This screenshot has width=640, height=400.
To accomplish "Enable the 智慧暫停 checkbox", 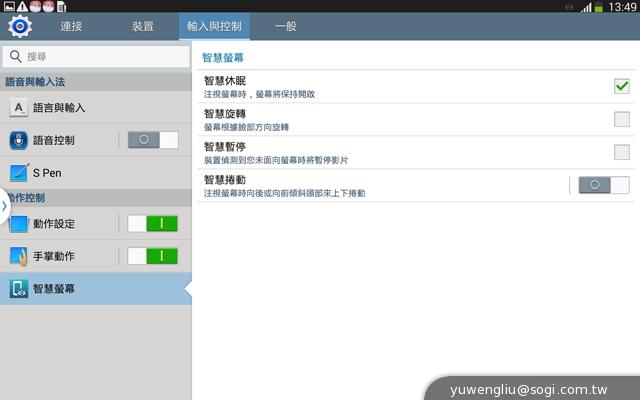I will [x=621, y=152].
